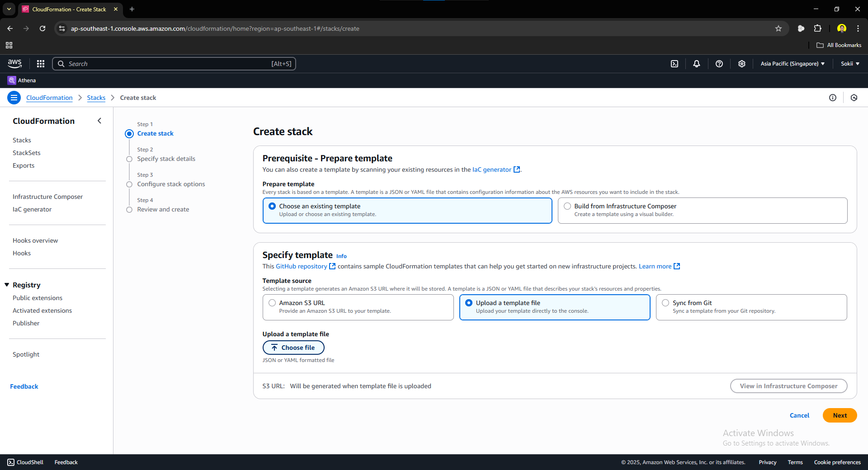The image size is (868, 470).
Task: Open the tab search dropdown arrow
Action: click(x=9, y=9)
